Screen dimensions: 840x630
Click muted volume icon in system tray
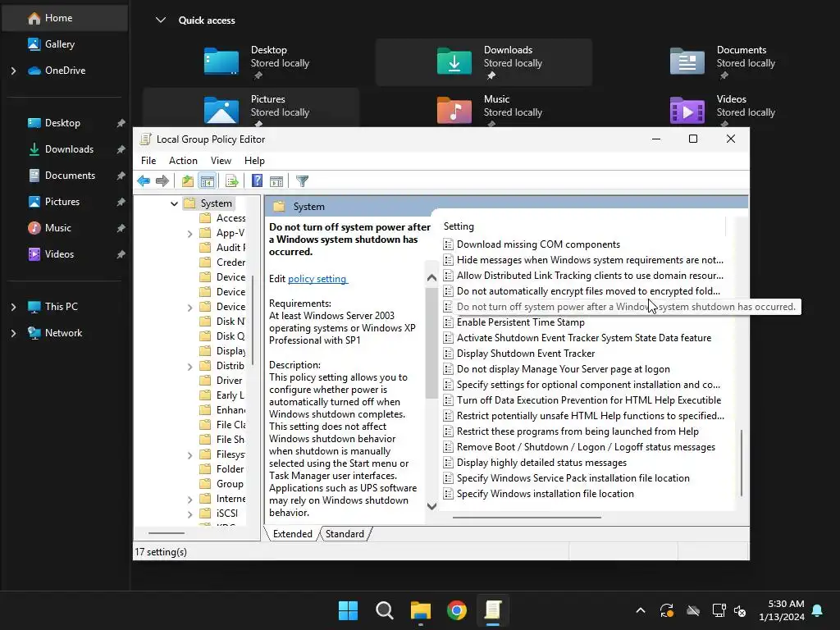coord(741,610)
